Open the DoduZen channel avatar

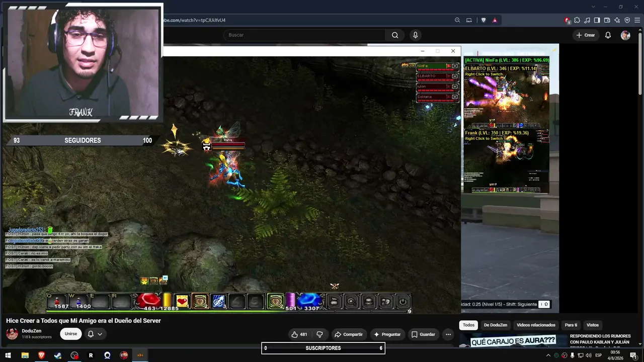[x=12, y=334]
